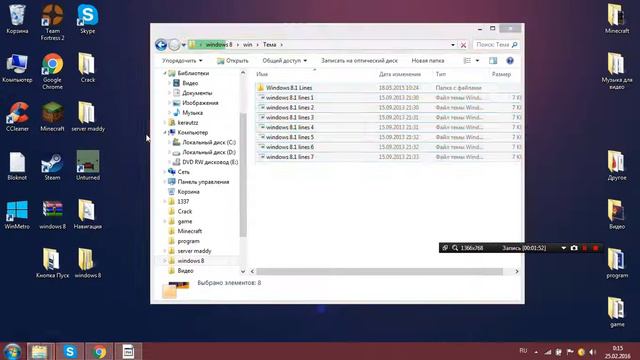Open the Компьютер desktop icon
This screenshot has height=360, width=640.
coord(17,68)
